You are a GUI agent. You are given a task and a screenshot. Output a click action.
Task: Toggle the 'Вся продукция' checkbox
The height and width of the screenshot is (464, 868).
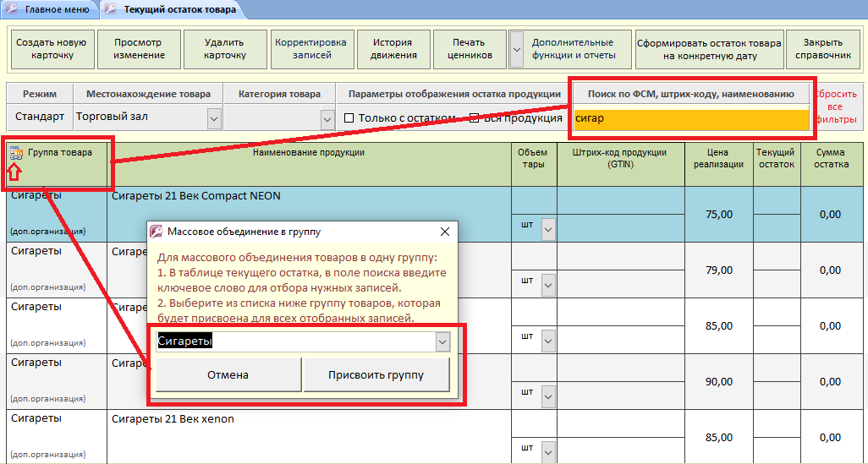coord(475,118)
